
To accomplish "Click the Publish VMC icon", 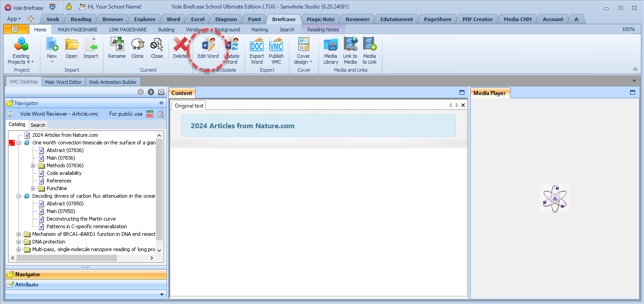I will 276,45.
